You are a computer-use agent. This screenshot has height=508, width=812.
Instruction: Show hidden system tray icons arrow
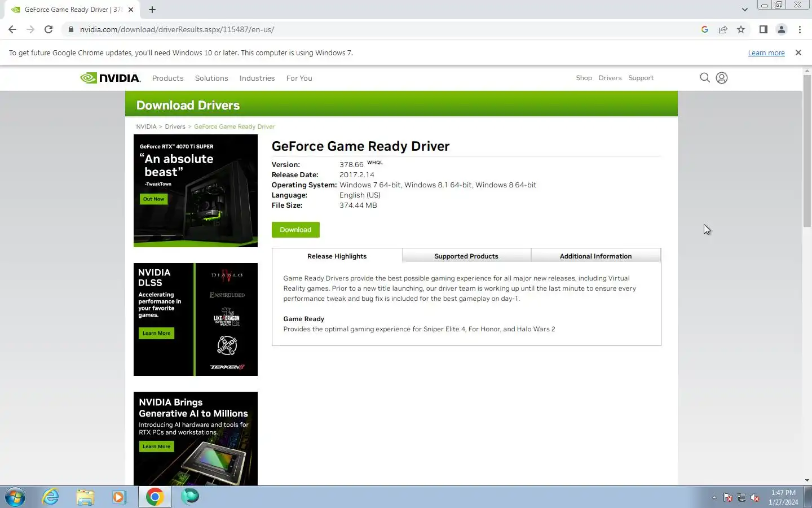714,498
